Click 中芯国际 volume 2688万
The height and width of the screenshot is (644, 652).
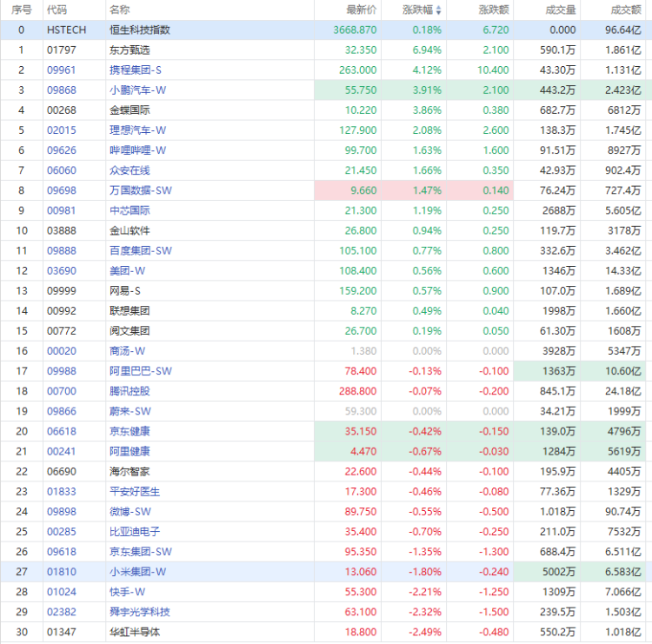(559, 210)
